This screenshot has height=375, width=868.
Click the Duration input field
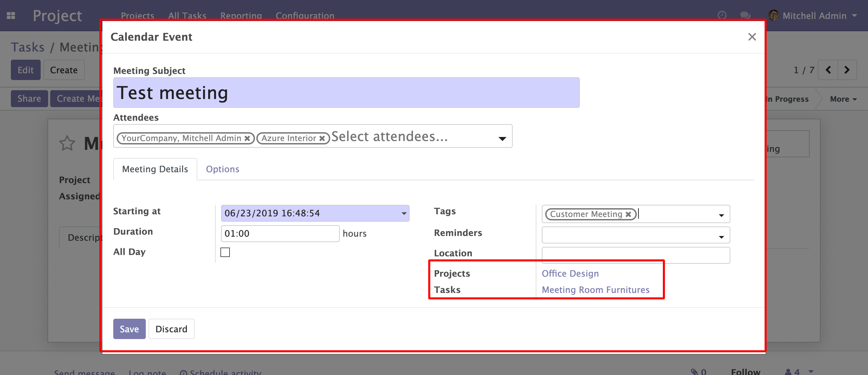coord(280,234)
